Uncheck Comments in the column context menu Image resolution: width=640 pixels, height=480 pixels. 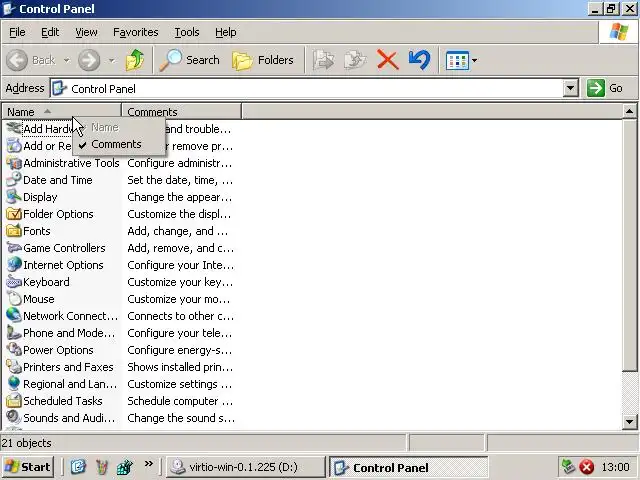point(119,144)
